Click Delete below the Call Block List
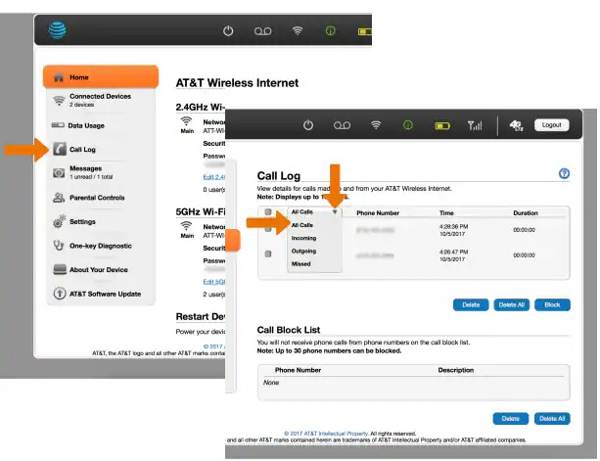This screenshot has height=461, width=600. (x=510, y=419)
